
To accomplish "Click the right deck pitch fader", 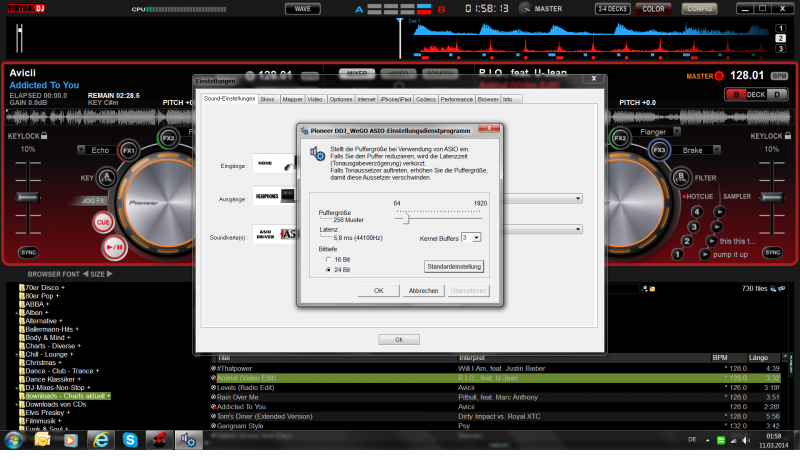I will (772, 198).
